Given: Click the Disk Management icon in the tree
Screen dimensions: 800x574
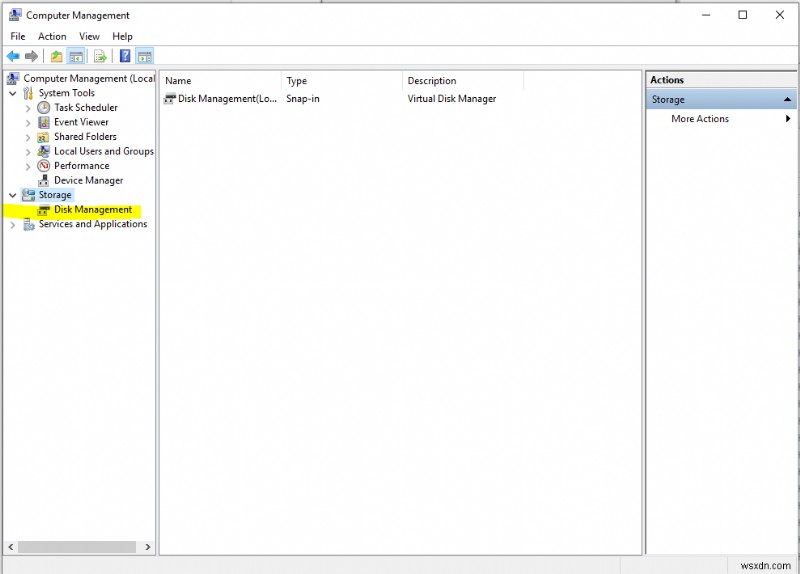Looking at the screenshot, I should [x=44, y=210].
